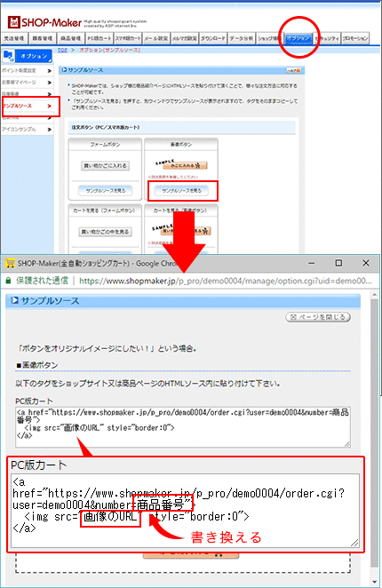Click the popup scrollbar down arrow

(375, 582)
